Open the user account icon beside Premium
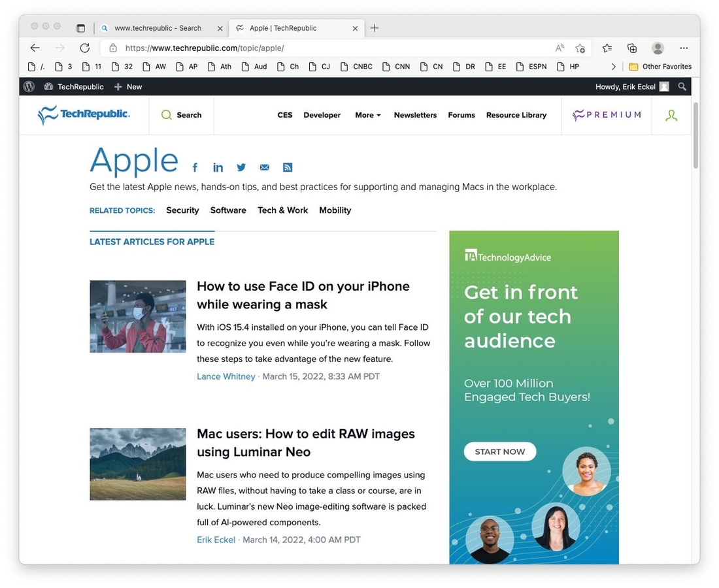Image resolution: width=719 pixels, height=588 pixels. (x=671, y=114)
